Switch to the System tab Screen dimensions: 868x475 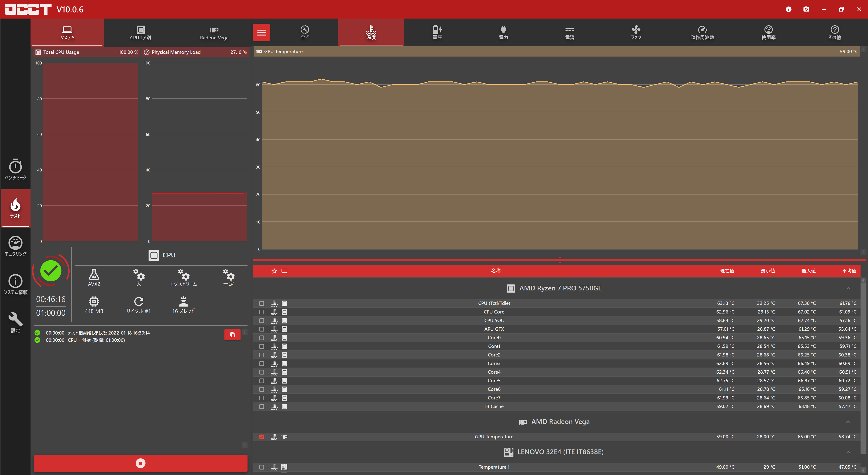point(67,32)
